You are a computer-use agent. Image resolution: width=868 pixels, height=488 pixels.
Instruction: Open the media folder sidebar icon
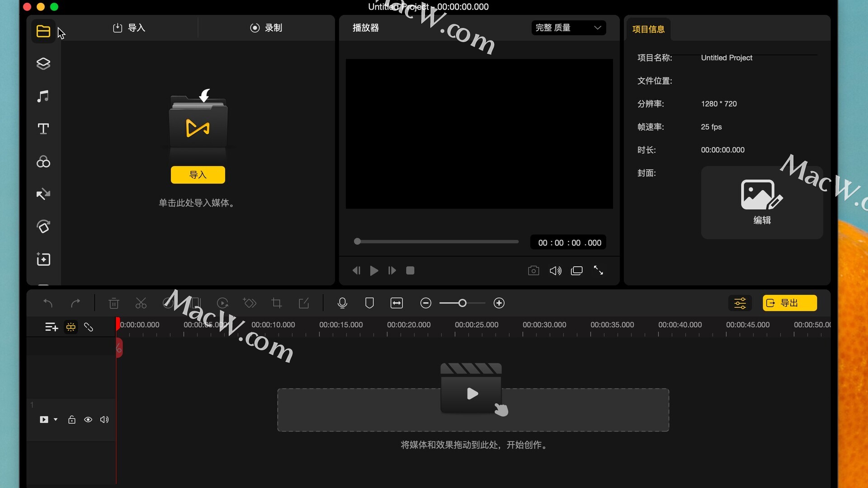point(43,31)
